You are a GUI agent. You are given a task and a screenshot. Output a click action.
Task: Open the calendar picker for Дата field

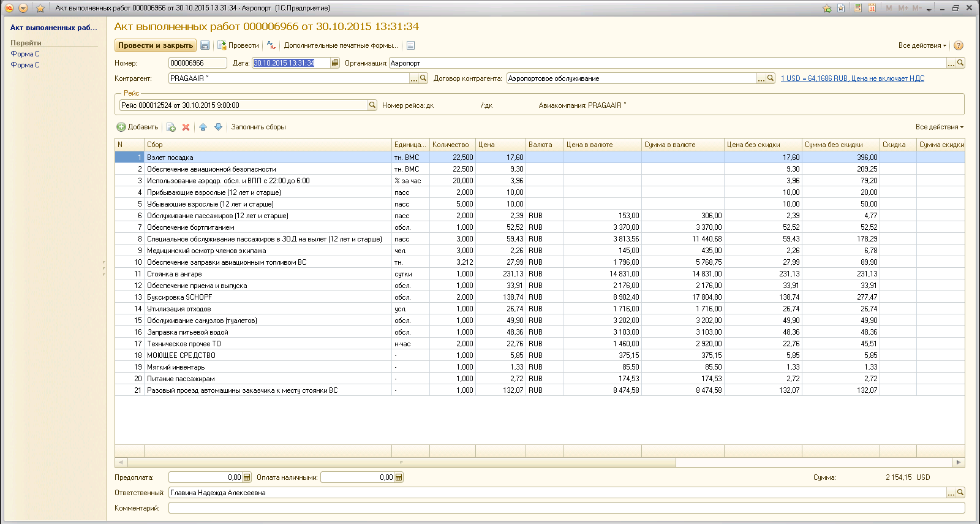(x=335, y=63)
